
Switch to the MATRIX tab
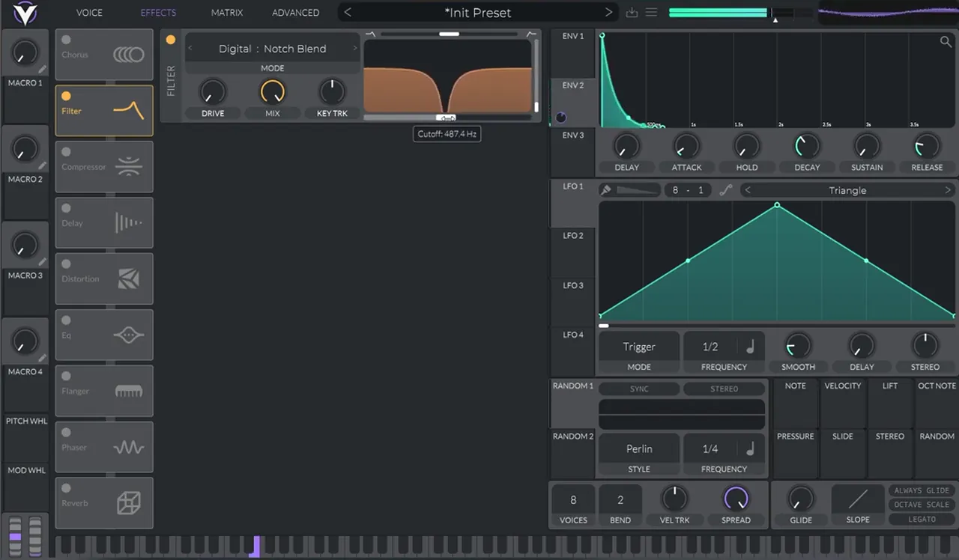pos(227,13)
